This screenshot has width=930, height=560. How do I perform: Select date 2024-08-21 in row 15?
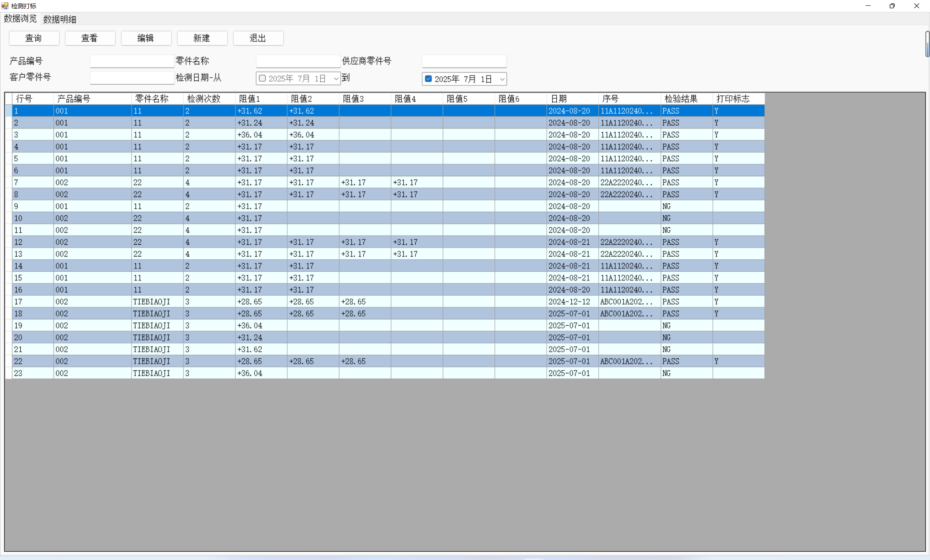coord(573,278)
